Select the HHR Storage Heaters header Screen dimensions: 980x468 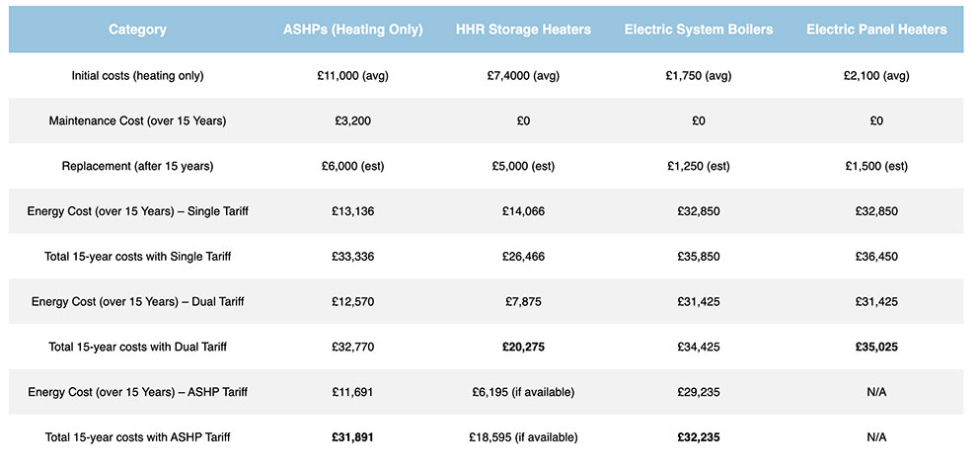point(524,30)
